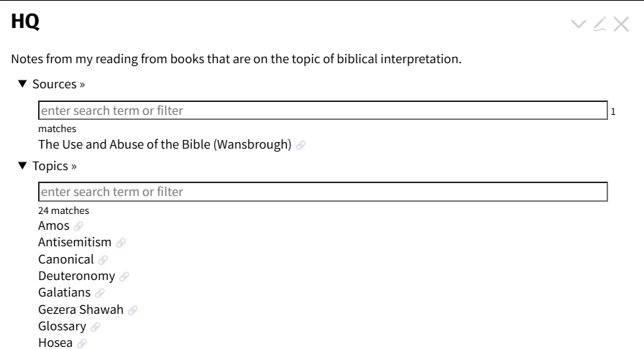Open the Galatians topic
644x349 pixels.
pos(64,292)
